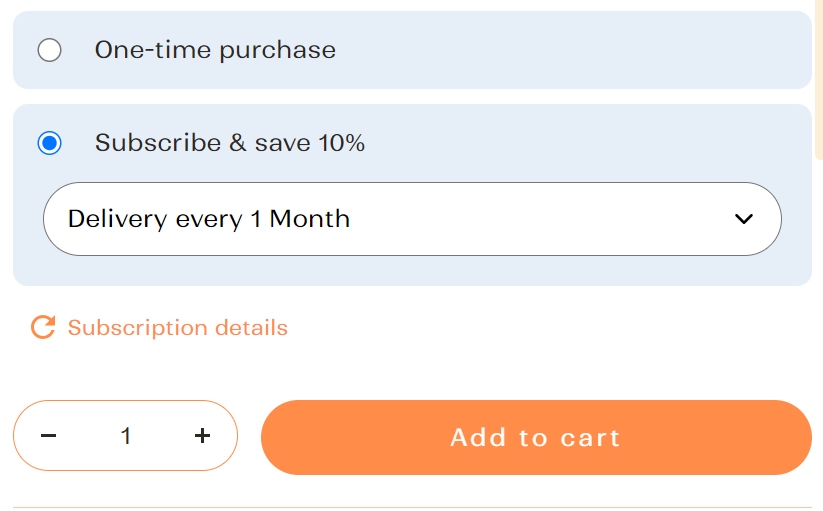Image resolution: width=823 pixels, height=511 pixels.
Task: Add the item to cart
Action: click(x=536, y=438)
